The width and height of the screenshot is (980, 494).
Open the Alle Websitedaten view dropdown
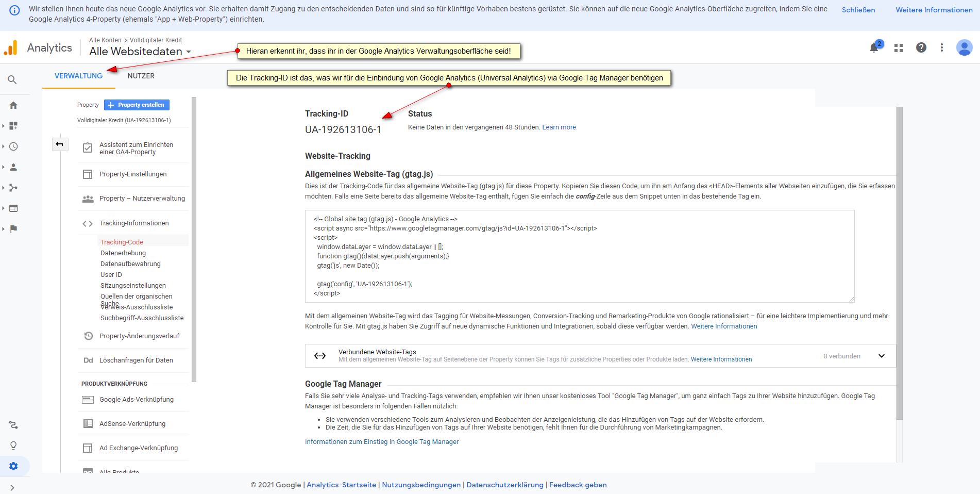click(140, 52)
